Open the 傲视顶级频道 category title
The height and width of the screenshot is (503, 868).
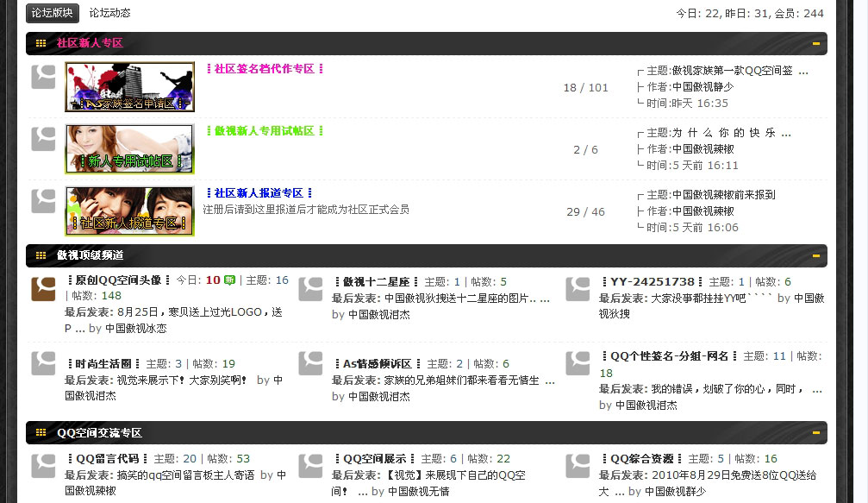[90, 255]
